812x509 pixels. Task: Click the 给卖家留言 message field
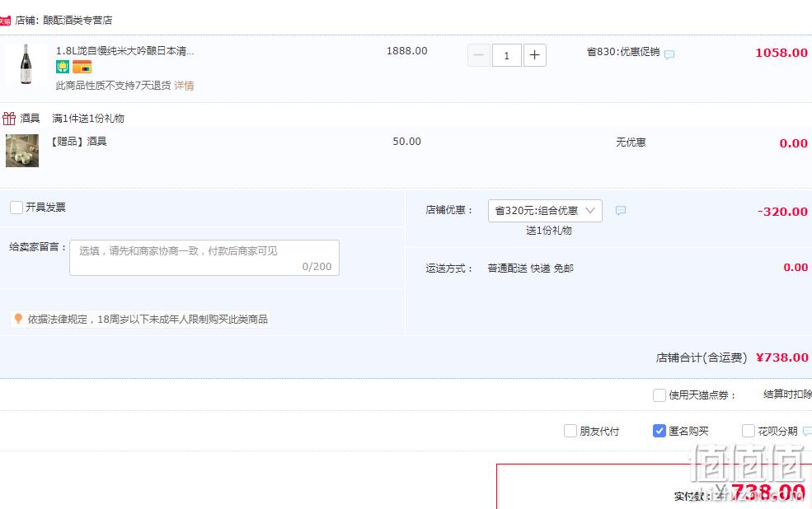(x=204, y=258)
